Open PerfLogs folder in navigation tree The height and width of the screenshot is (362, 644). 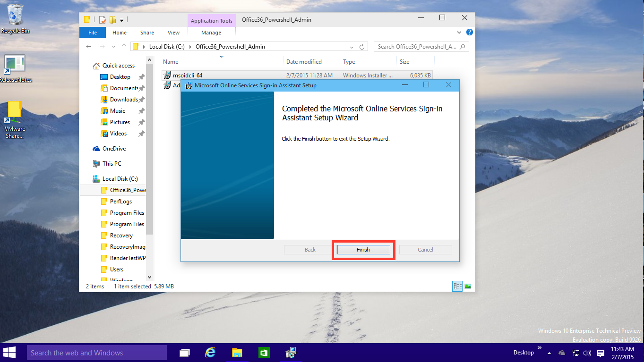[x=121, y=202]
